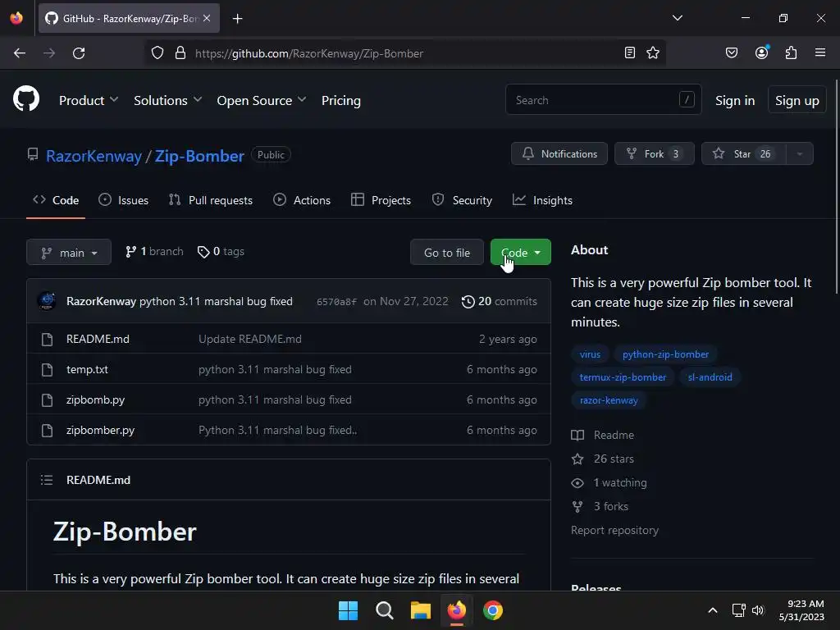
Task: Open zipbomber.py file
Action: click(100, 430)
